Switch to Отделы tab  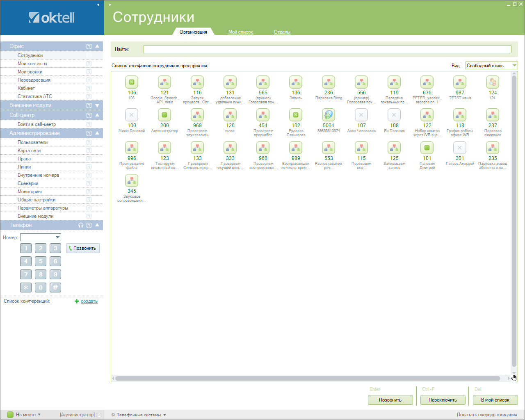[x=282, y=32]
